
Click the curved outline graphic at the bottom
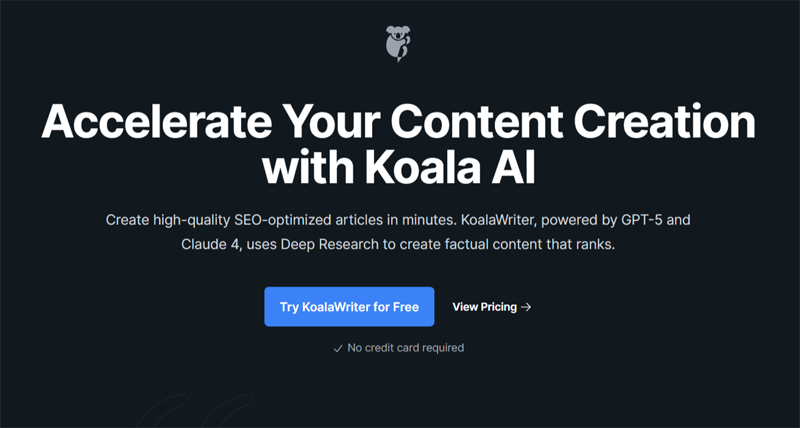pyautogui.click(x=196, y=411)
